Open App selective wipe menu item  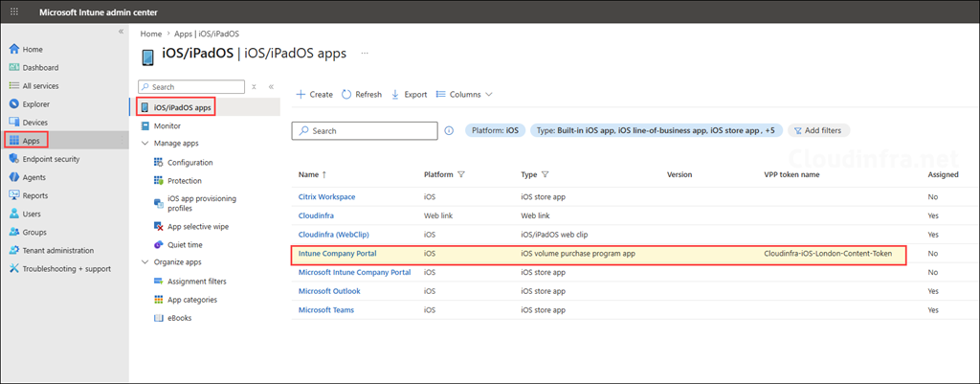[x=198, y=226]
